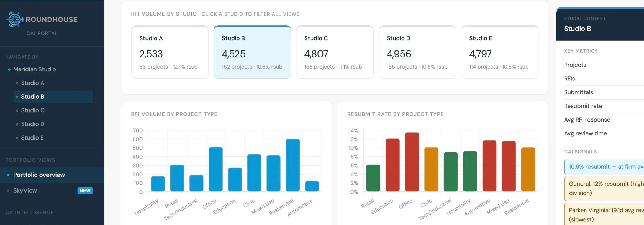Screen dimensions: 644x225
Task: Click the Resubmit rate key metric row
Action: [x=604, y=106]
